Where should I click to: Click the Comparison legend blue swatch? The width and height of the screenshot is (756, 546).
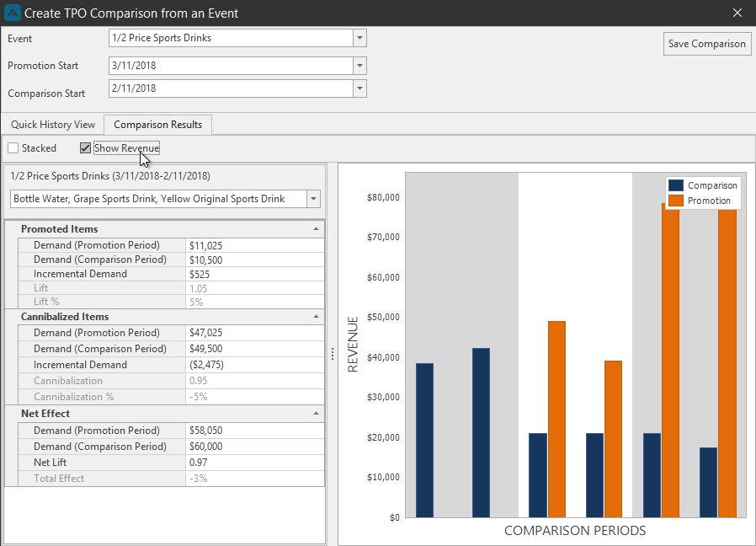tap(676, 185)
